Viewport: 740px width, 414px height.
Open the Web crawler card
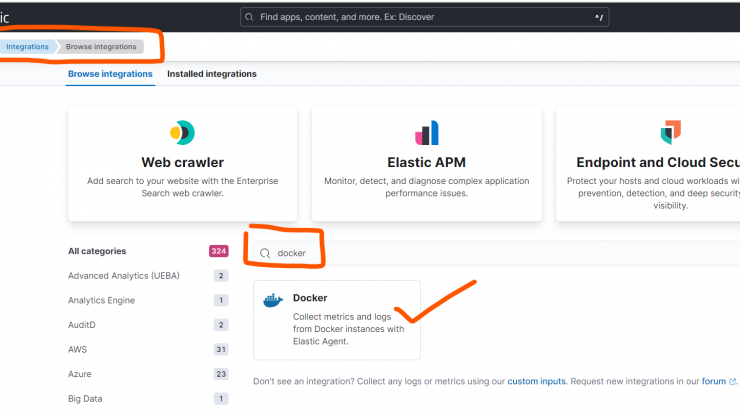pos(182,163)
